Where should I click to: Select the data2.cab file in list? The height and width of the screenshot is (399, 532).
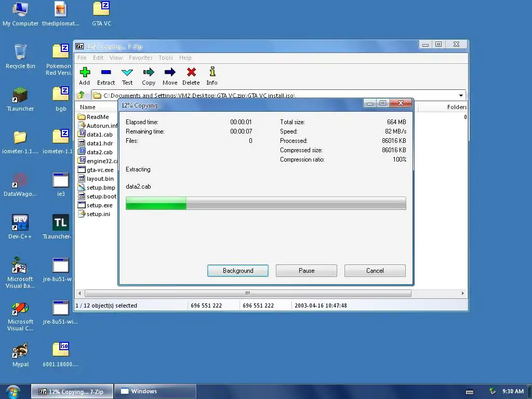click(x=96, y=152)
